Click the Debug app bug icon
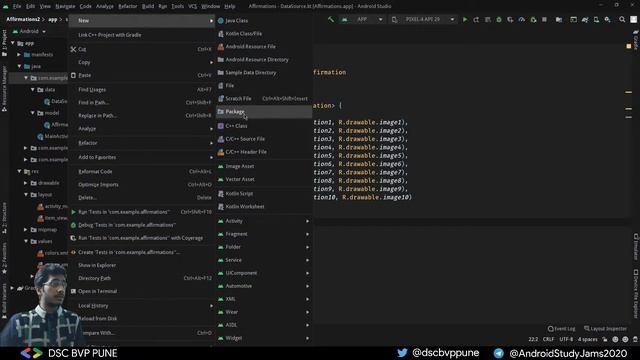The height and width of the screenshot is (360, 640). [x=499, y=20]
